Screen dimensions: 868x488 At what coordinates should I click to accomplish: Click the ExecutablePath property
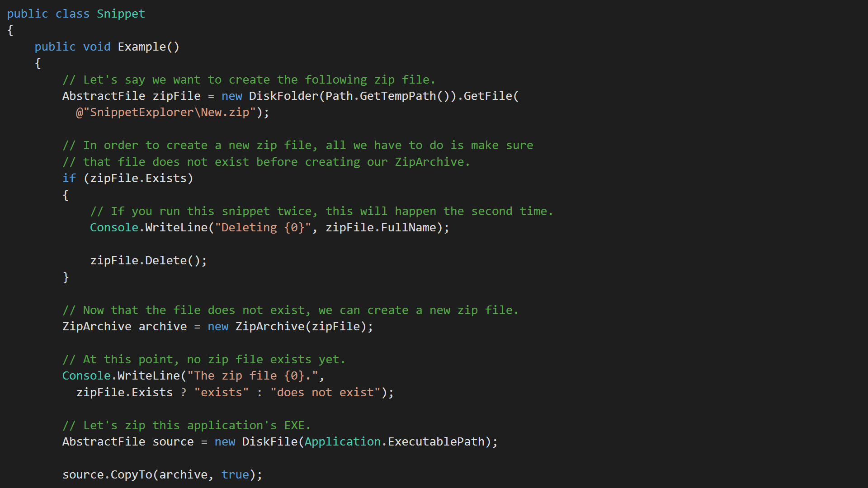pos(436,442)
